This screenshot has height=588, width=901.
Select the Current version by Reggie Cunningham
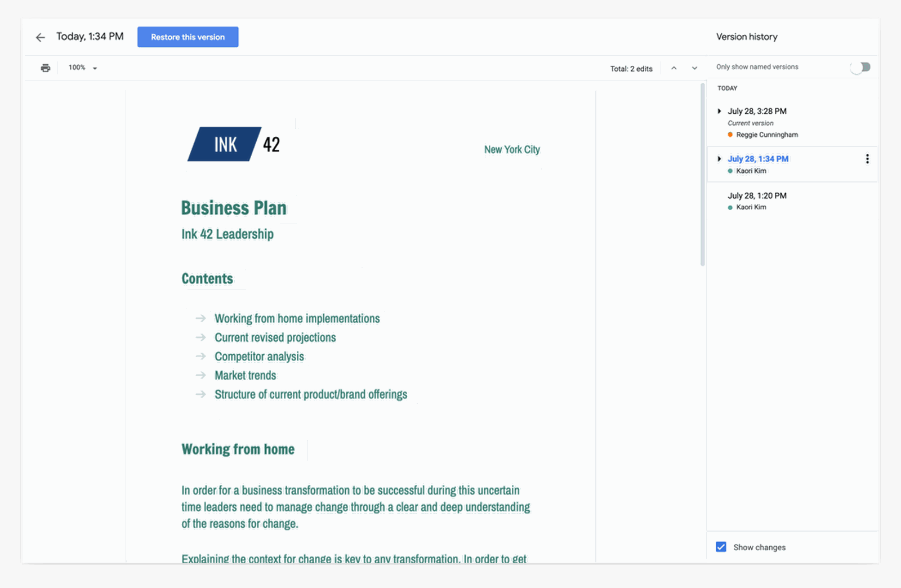tap(757, 111)
